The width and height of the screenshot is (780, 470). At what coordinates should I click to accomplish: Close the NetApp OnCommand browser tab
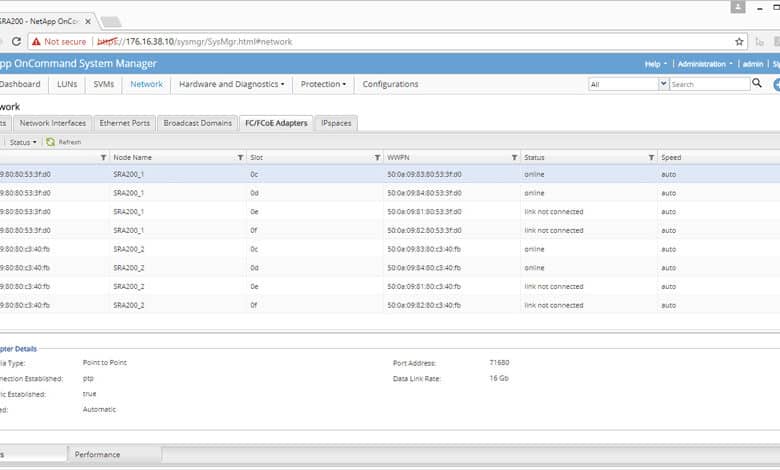[x=88, y=21]
